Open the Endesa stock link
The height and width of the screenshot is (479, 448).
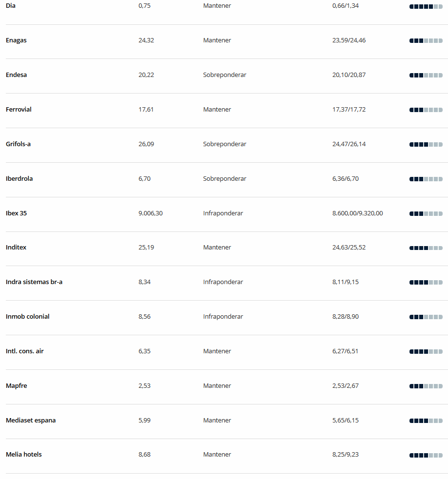point(16,75)
